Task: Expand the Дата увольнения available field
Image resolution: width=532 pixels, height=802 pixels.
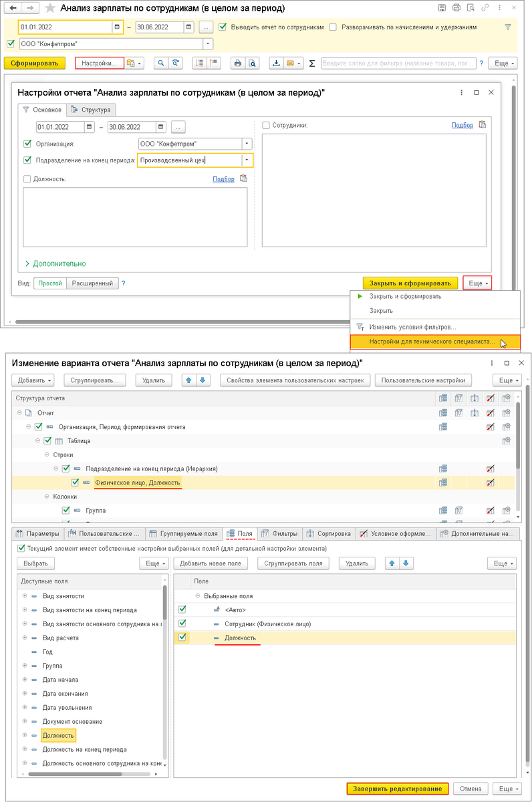Action: 25,707
